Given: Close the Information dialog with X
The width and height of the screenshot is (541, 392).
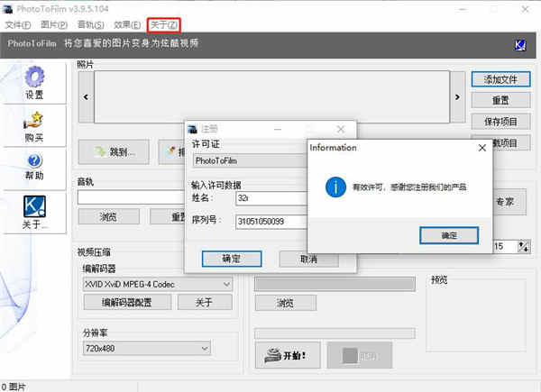Looking at the screenshot, I should pyautogui.click(x=482, y=148).
